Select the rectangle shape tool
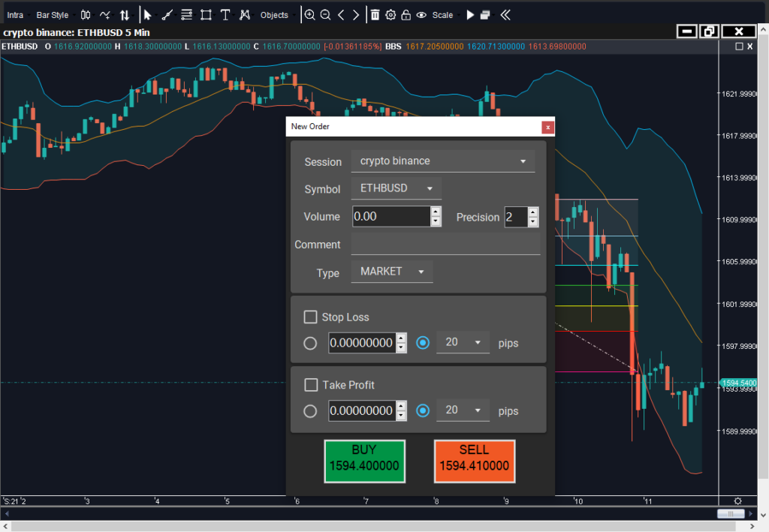Image resolution: width=769 pixels, height=532 pixels. click(x=206, y=15)
